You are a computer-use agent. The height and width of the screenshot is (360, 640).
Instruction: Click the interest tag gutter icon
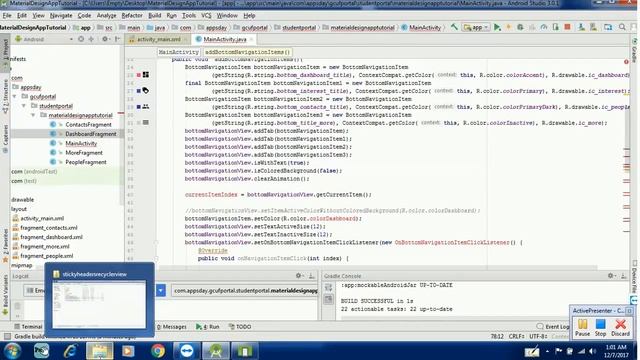146,91
